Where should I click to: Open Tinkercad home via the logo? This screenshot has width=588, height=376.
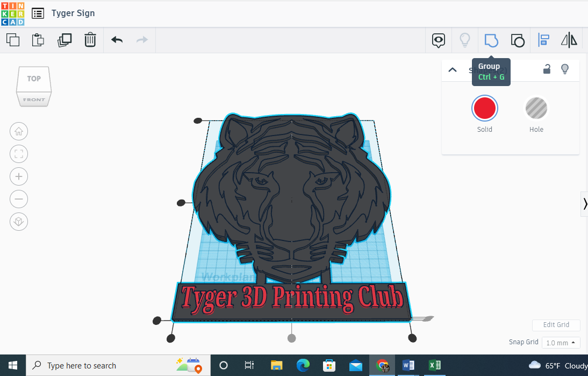13,13
